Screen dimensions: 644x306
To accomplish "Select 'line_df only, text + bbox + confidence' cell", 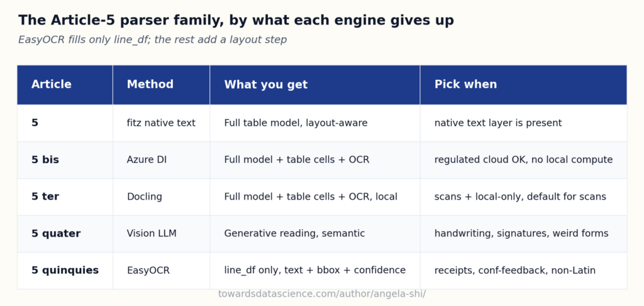I will [314, 271].
